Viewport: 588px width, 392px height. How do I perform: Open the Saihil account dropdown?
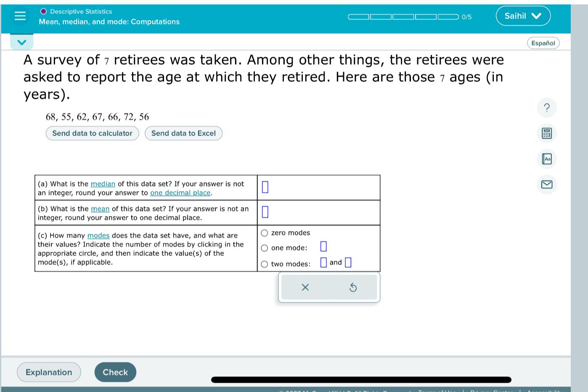coord(523,16)
